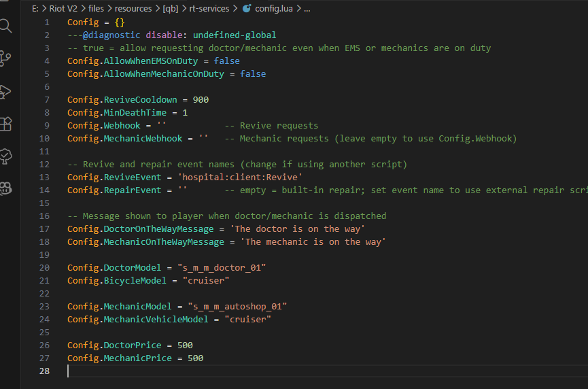Select line 7 via its line number
The image size is (588, 389).
click(47, 100)
